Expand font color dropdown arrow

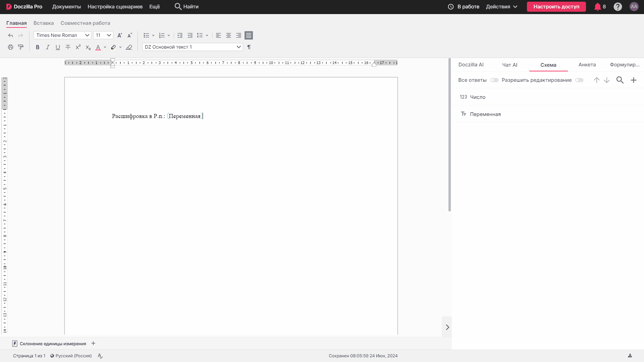click(105, 47)
